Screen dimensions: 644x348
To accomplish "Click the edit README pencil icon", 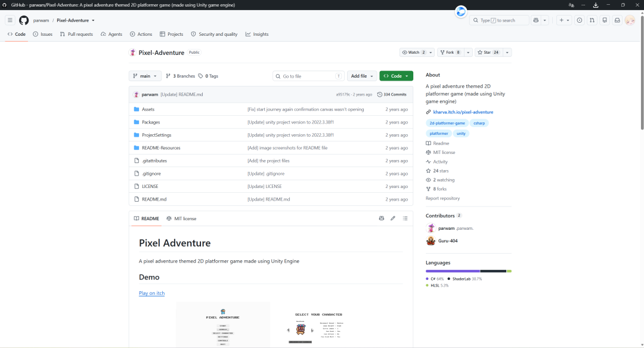I will (393, 218).
